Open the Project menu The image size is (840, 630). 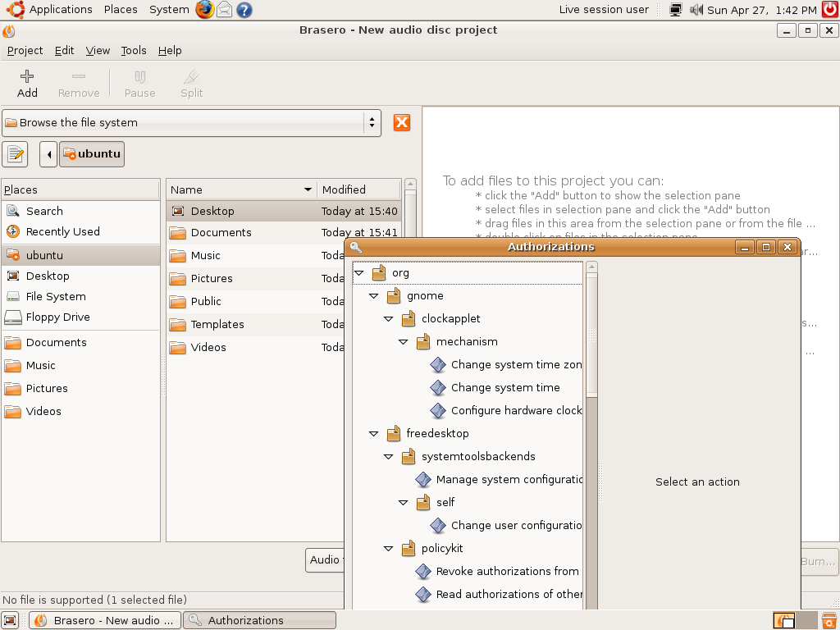point(25,50)
